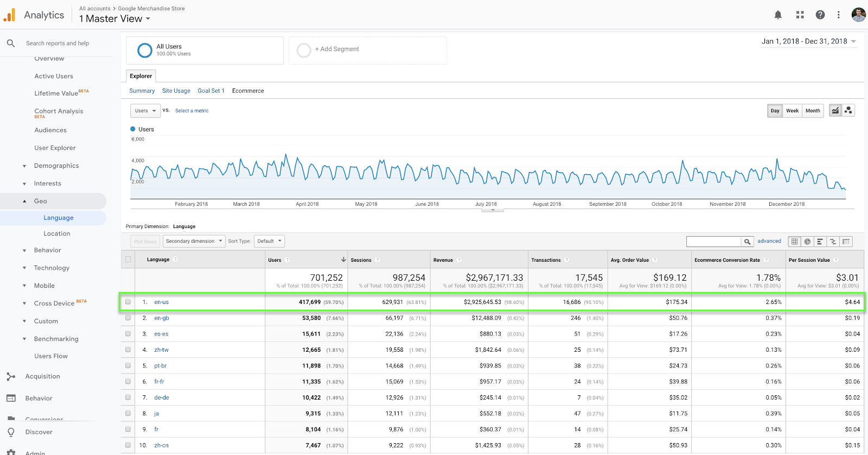Expand the Technology section
The width and height of the screenshot is (868, 455).
pyautogui.click(x=24, y=268)
